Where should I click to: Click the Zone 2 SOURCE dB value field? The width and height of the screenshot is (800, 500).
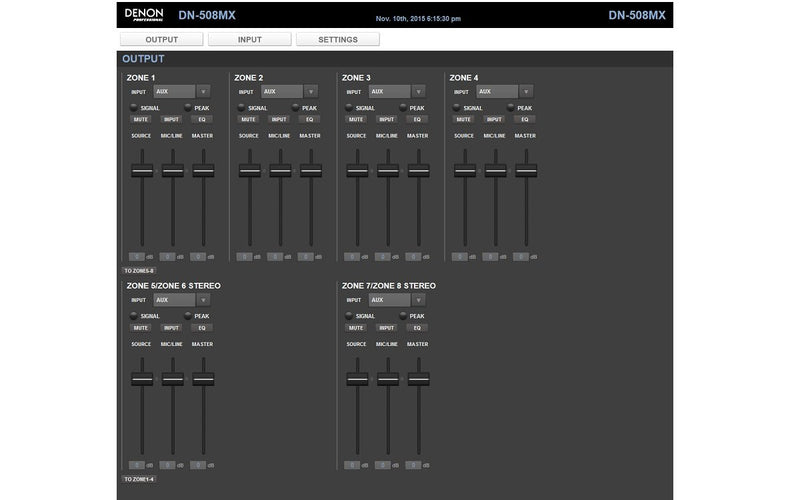[x=245, y=257]
